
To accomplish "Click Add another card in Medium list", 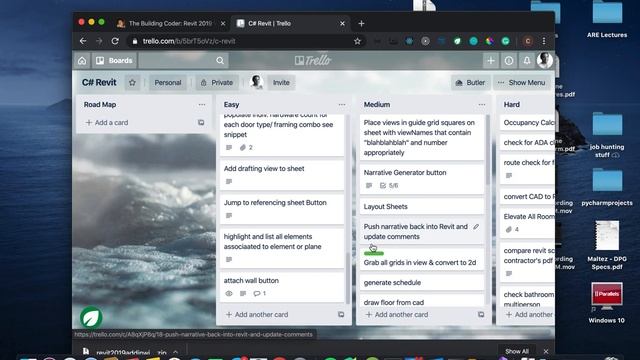I will tap(397, 315).
